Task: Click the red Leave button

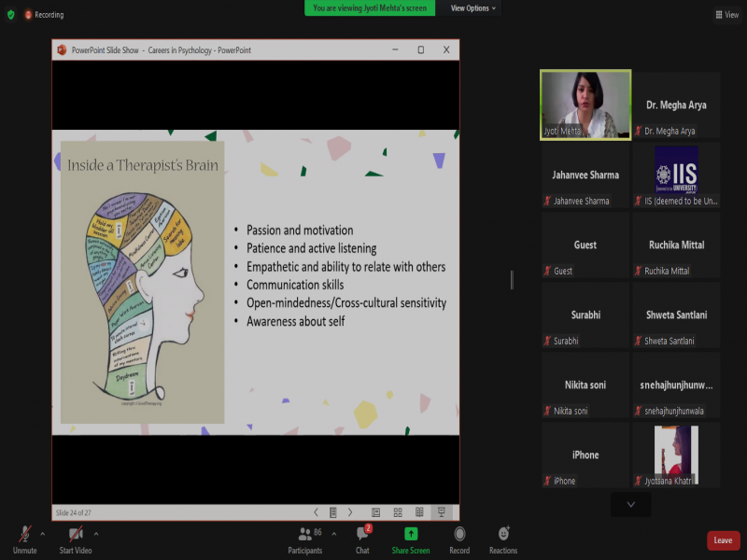Action: (723, 540)
